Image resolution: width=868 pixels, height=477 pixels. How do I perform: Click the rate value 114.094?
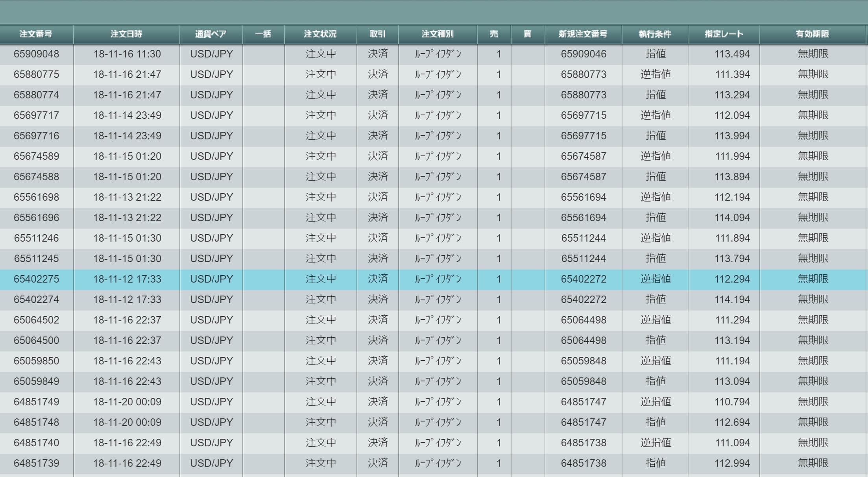pos(732,218)
